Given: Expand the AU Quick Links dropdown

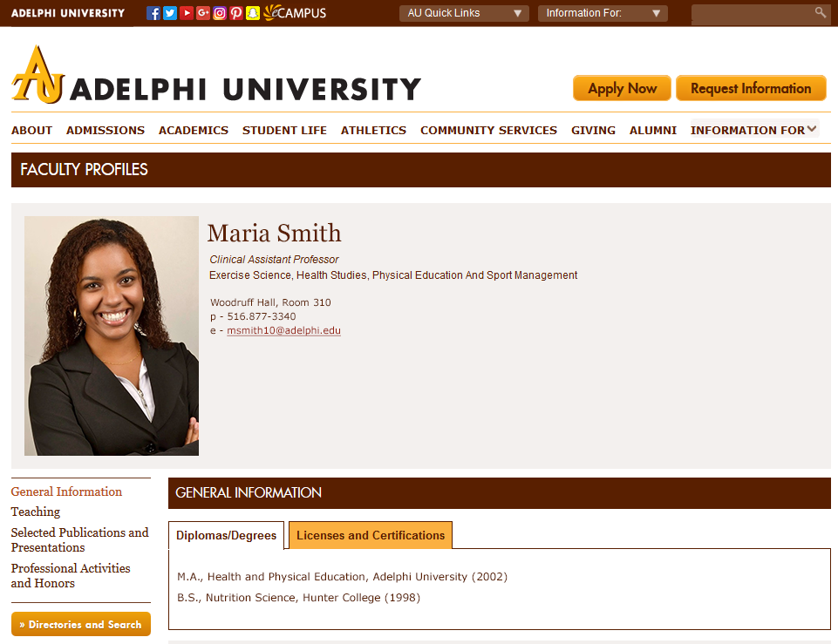Looking at the screenshot, I should click(464, 13).
